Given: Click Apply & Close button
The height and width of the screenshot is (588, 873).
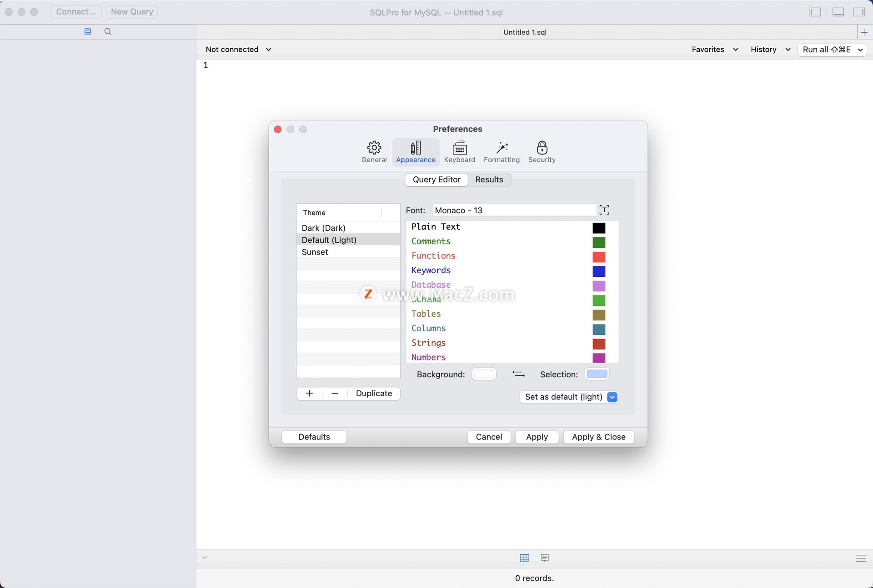Looking at the screenshot, I should [x=598, y=437].
